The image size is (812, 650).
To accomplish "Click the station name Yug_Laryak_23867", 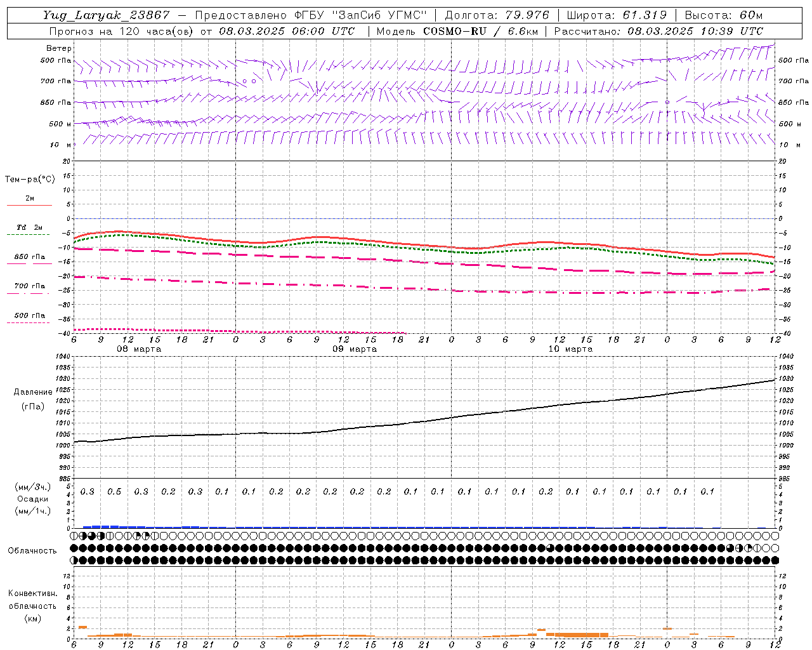I will [x=107, y=15].
